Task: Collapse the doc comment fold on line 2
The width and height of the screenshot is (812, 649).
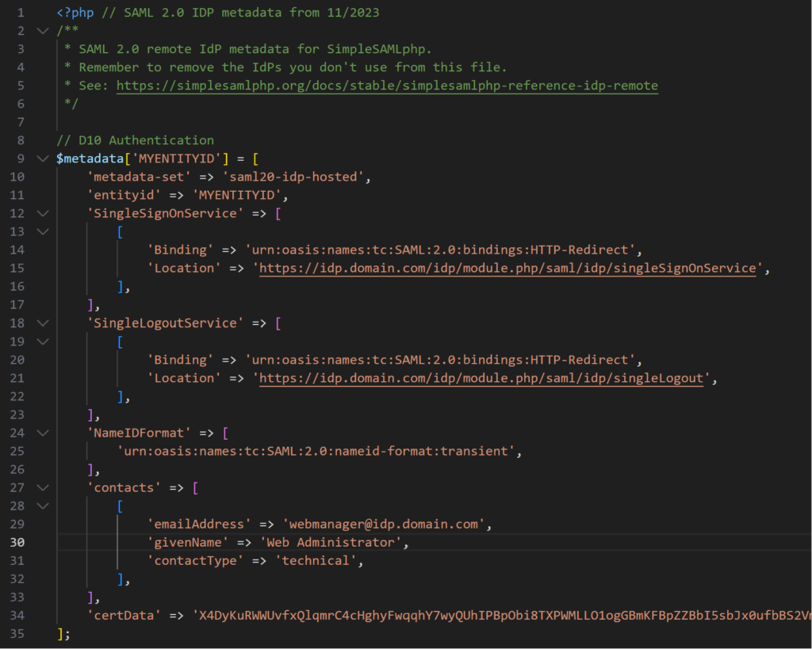Action: 43,31
